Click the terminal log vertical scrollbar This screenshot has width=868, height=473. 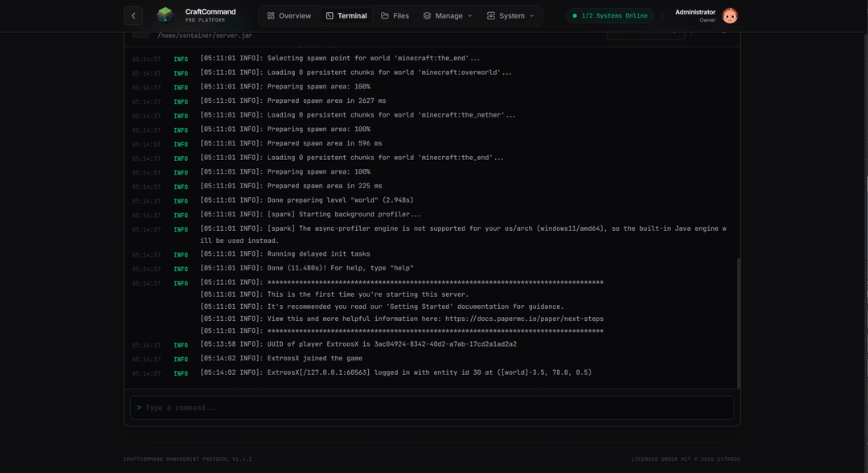click(737, 322)
